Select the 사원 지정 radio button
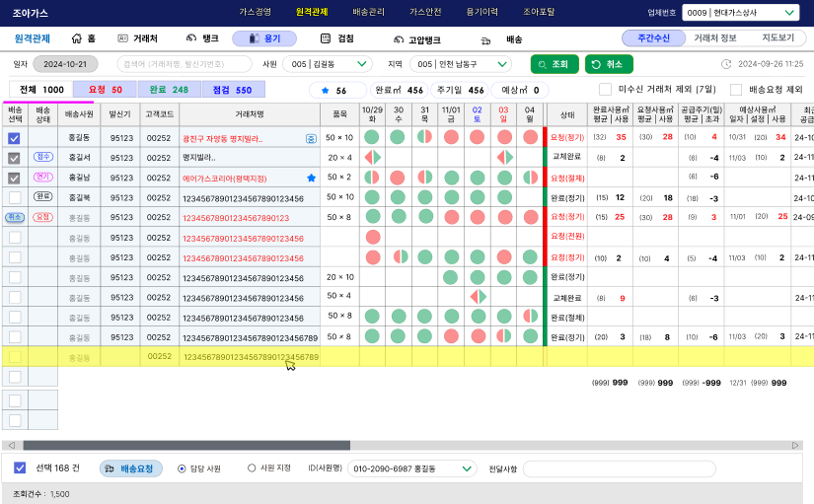The width and height of the screenshot is (814, 504). pyautogui.click(x=252, y=468)
